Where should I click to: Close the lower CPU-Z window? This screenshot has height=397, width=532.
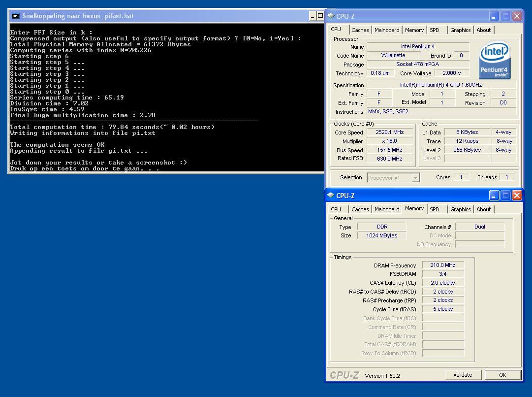(517, 195)
